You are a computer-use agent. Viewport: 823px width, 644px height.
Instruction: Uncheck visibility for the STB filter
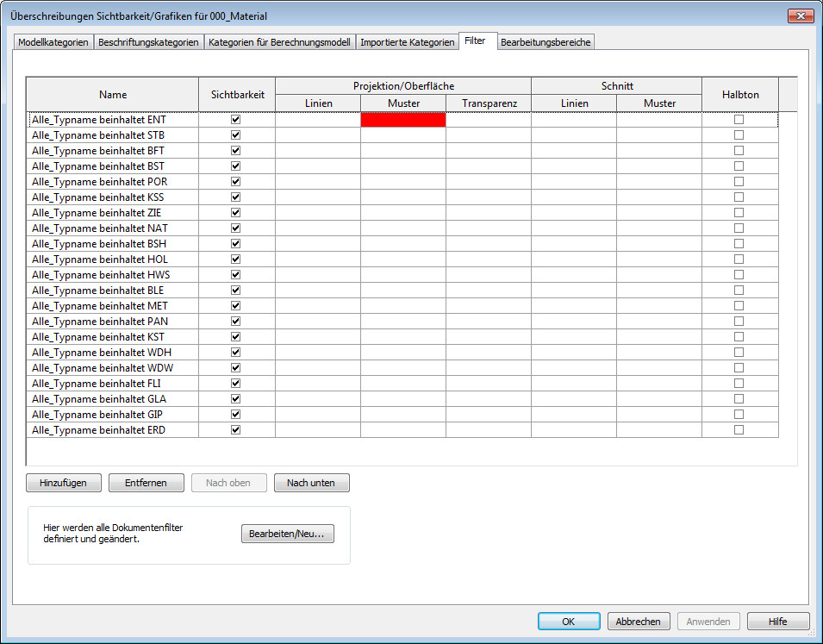pyautogui.click(x=235, y=135)
